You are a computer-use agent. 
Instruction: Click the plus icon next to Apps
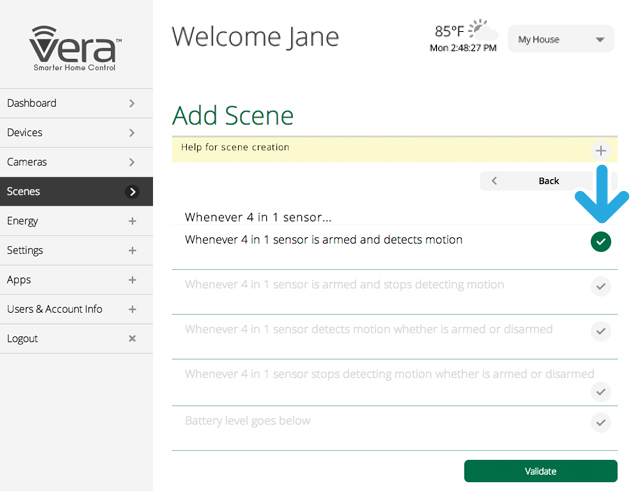(132, 280)
